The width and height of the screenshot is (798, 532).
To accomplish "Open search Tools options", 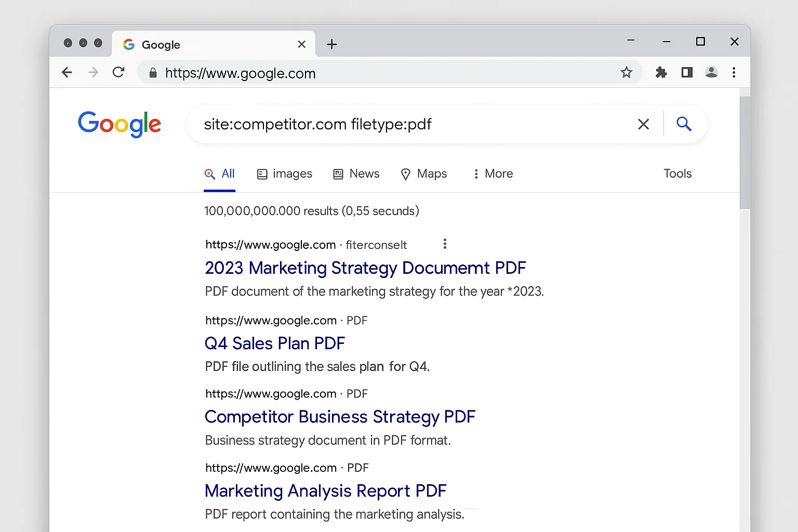I will pyautogui.click(x=677, y=174).
